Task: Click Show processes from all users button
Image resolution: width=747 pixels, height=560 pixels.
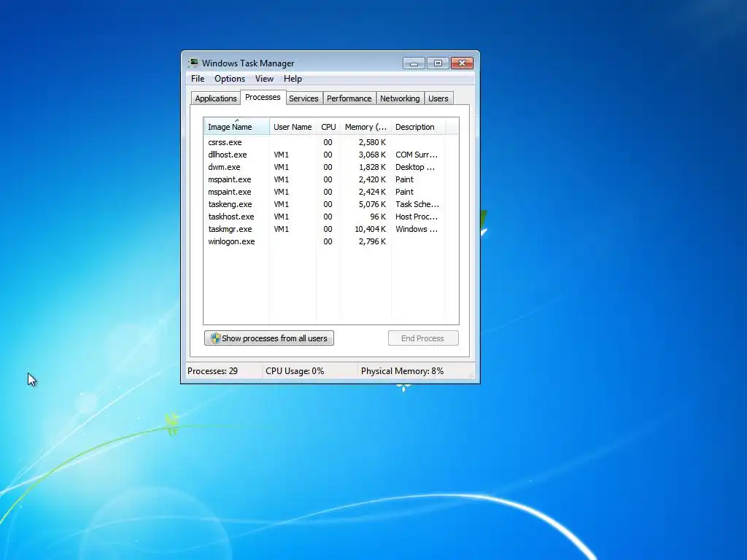Action: point(269,338)
